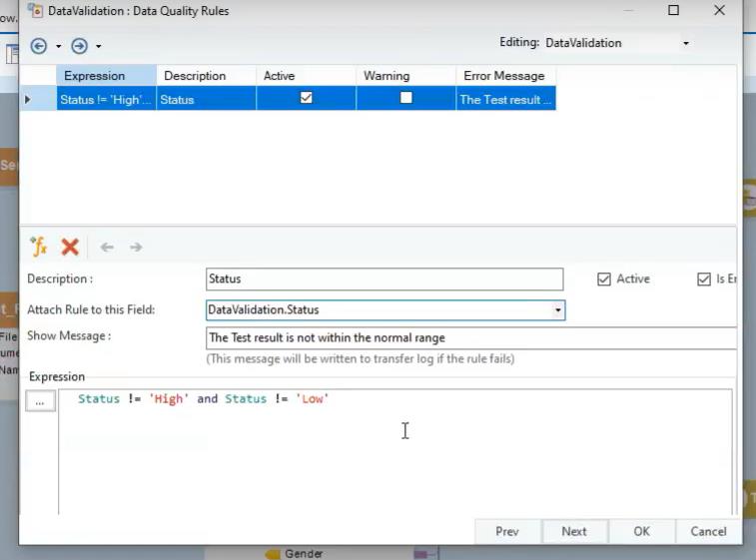Image resolution: width=756 pixels, height=560 pixels.
Task: Open the Attach Rule to this Field dropdown
Action: [558, 310]
